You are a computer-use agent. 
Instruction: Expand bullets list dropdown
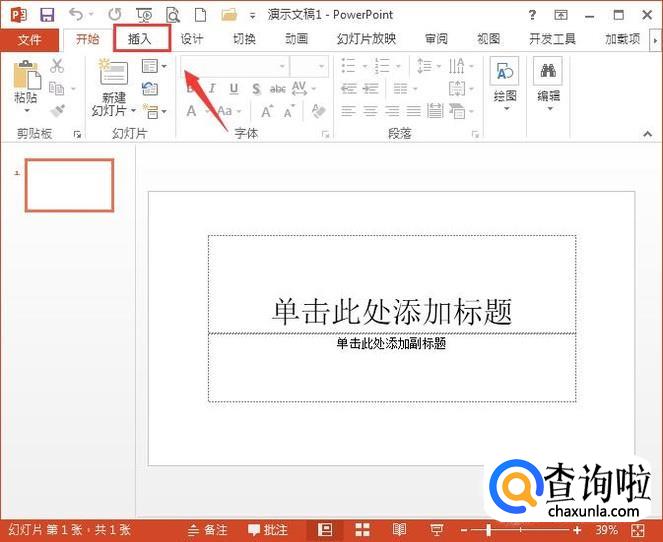(364, 66)
